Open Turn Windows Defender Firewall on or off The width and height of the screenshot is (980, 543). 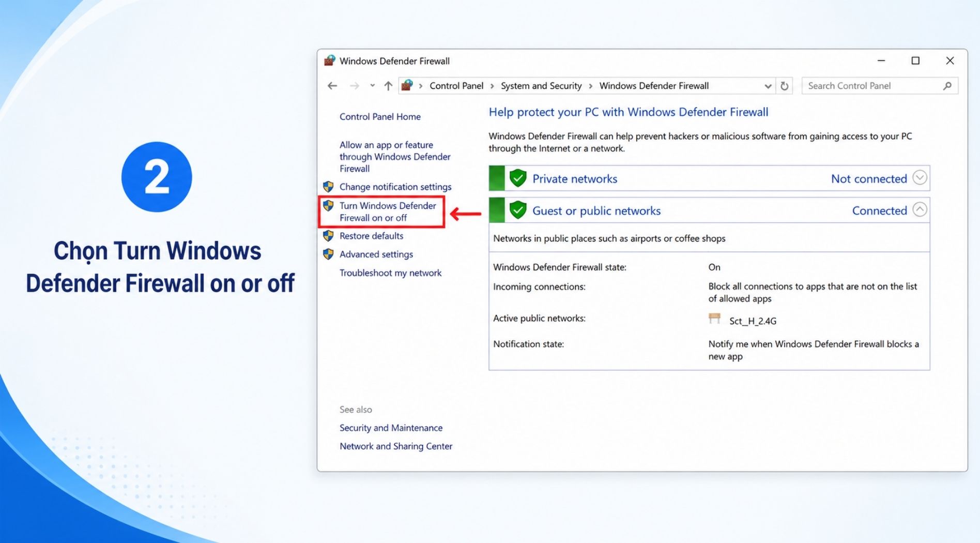[388, 212]
